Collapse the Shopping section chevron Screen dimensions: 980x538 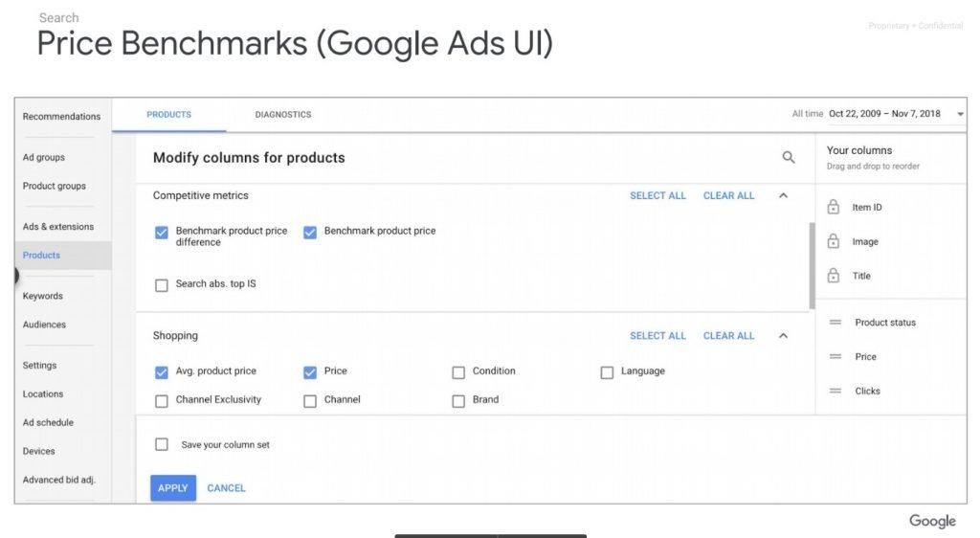point(783,336)
